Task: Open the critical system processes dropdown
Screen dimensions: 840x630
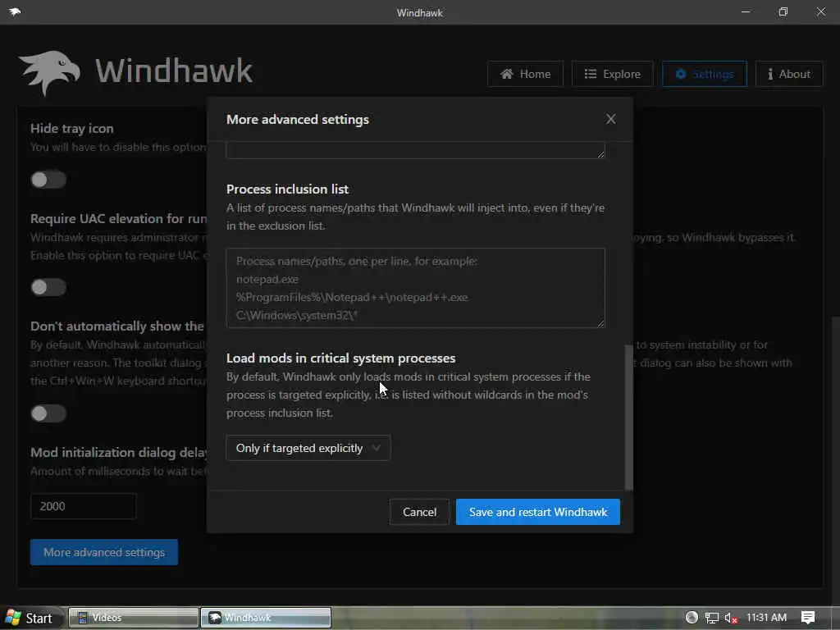Action: 308,448
